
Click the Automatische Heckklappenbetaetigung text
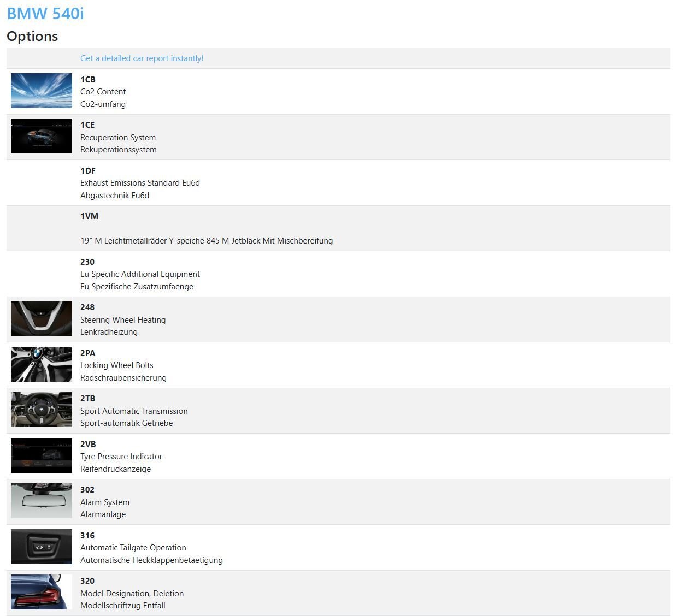[x=151, y=560]
